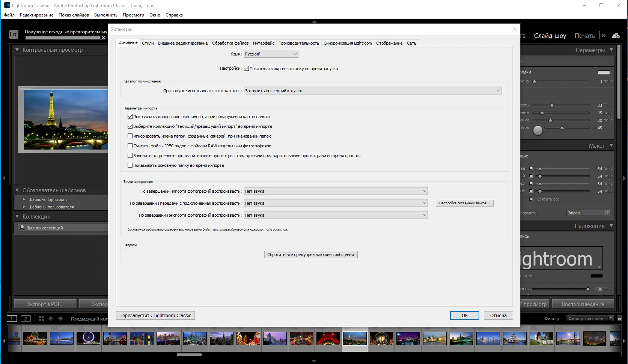
Task: Click the second window button labeled 2
Action: (x=26, y=319)
